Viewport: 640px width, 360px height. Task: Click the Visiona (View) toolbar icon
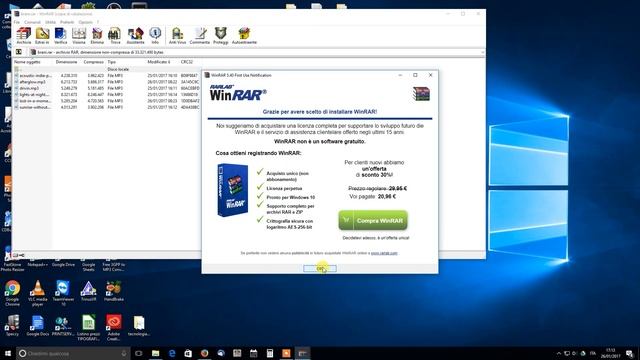(79, 36)
